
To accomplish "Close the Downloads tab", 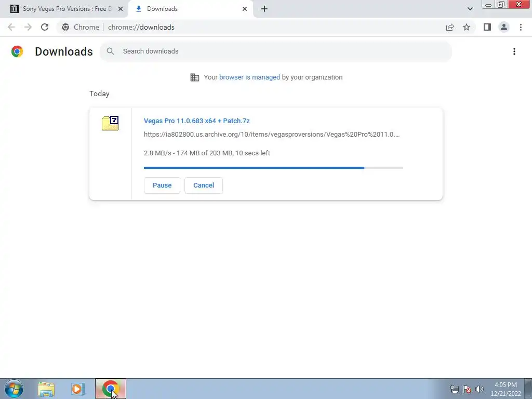I will [245, 9].
